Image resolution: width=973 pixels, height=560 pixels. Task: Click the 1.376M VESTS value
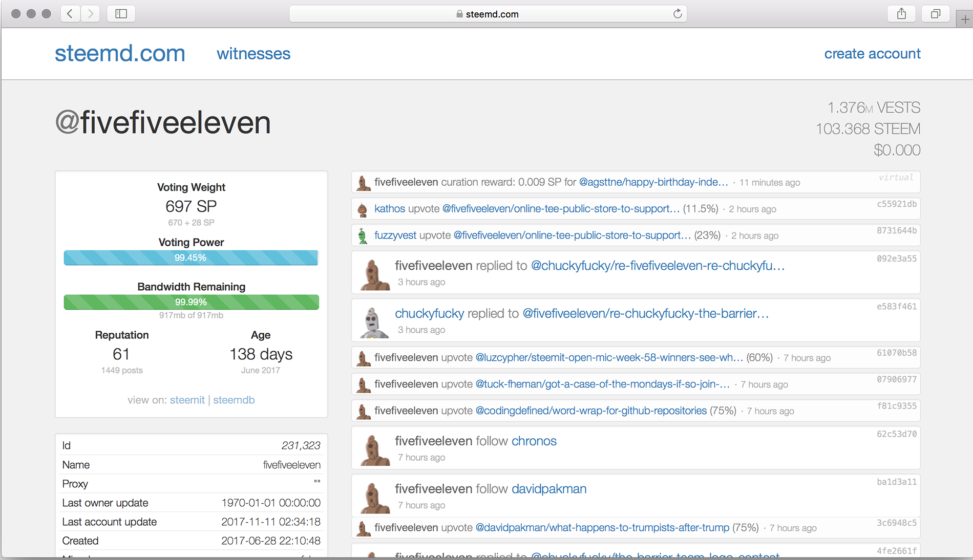coord(874,107)
